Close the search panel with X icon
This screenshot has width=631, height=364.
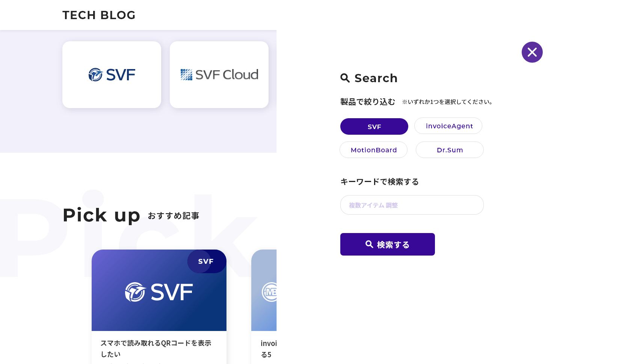click(532, 52)
